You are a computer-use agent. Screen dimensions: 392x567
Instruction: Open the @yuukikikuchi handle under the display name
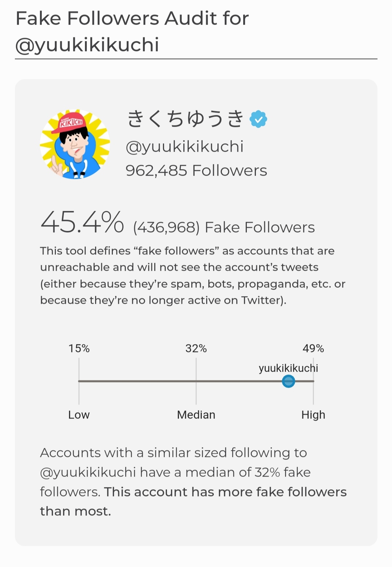pos(184,147)
